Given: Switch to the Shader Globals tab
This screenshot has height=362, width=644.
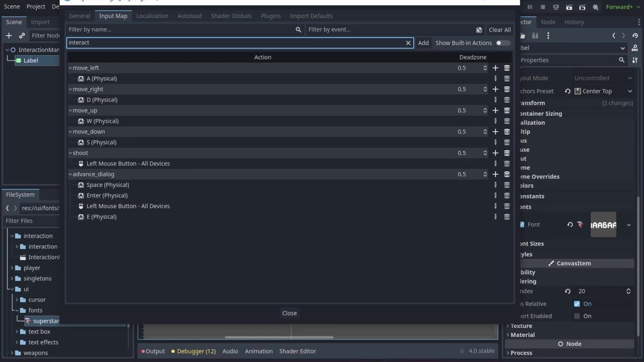Looking at the screenshot, I should click(231, 16).
